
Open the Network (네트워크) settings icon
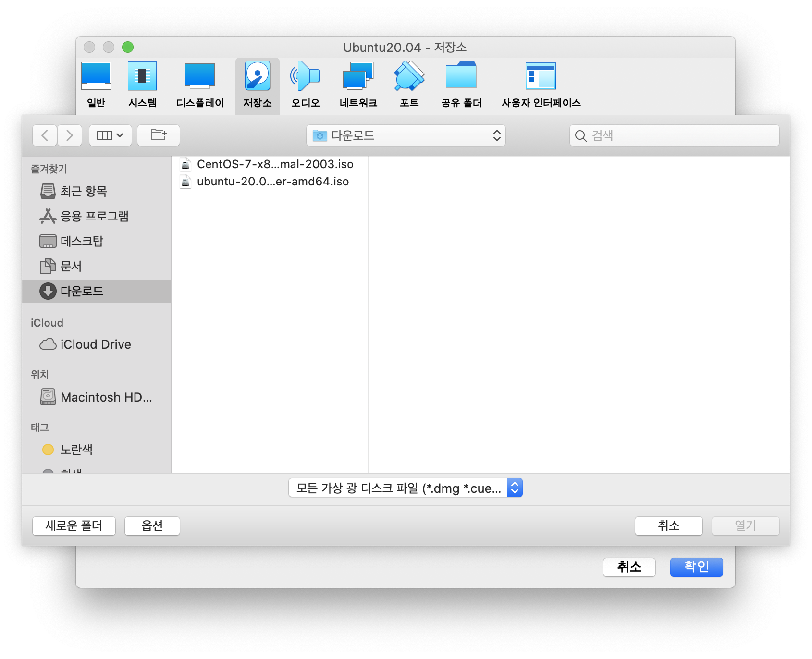click(358, 76)
